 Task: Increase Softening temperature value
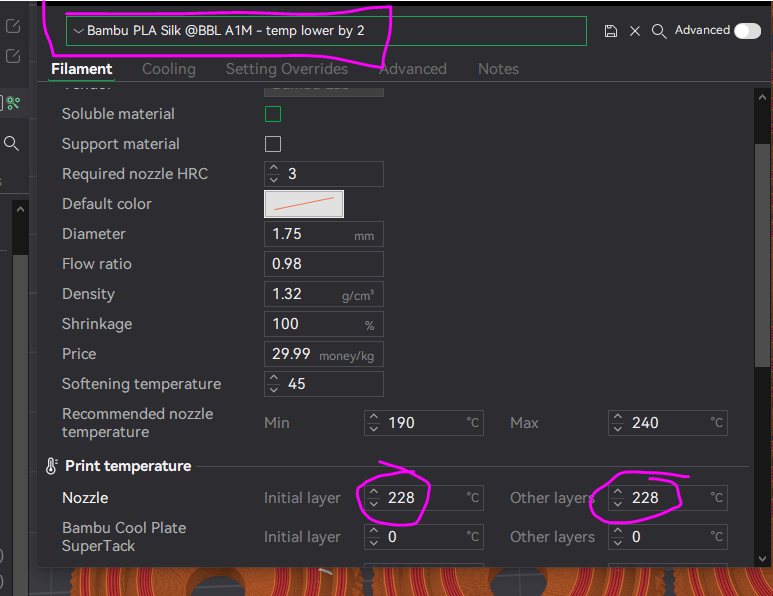pyautogui.click(x=274, y=379)
